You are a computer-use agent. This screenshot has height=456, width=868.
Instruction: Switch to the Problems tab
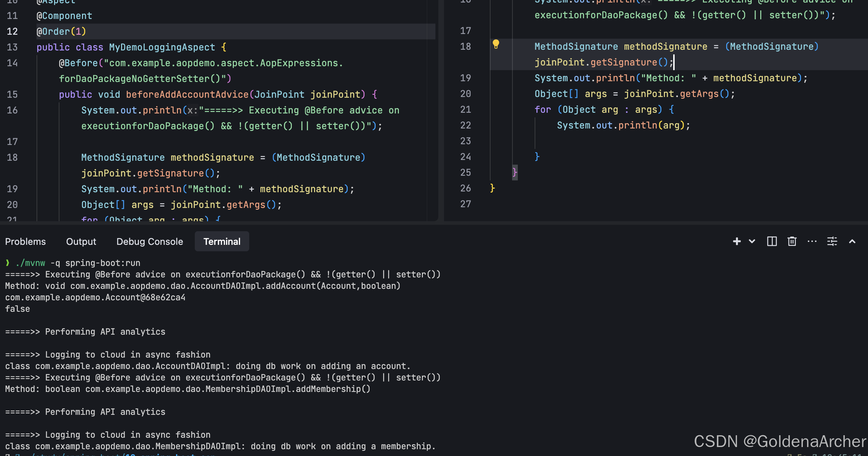25,242
